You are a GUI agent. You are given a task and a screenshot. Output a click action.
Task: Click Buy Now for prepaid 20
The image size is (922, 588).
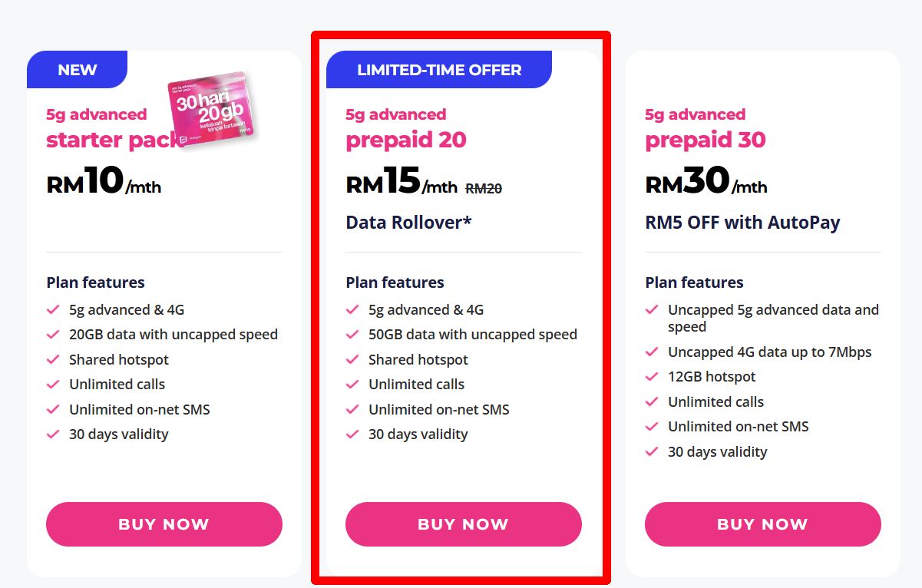[x=463, y=524]
